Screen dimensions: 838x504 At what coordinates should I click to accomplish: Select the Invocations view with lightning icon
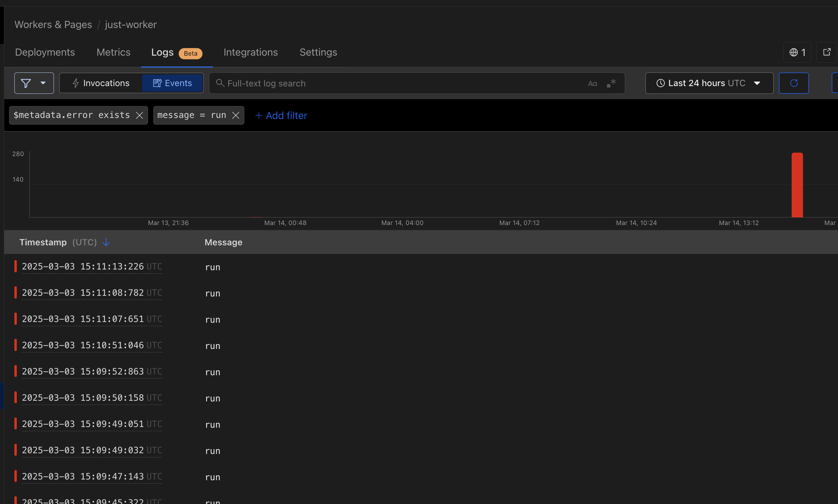(x=101, y=83)
